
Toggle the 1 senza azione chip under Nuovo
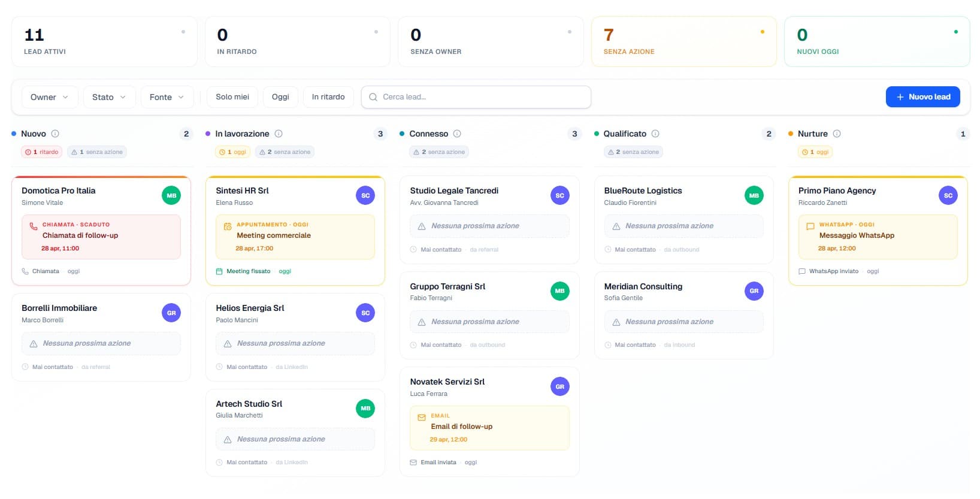[x=97, y=152]
